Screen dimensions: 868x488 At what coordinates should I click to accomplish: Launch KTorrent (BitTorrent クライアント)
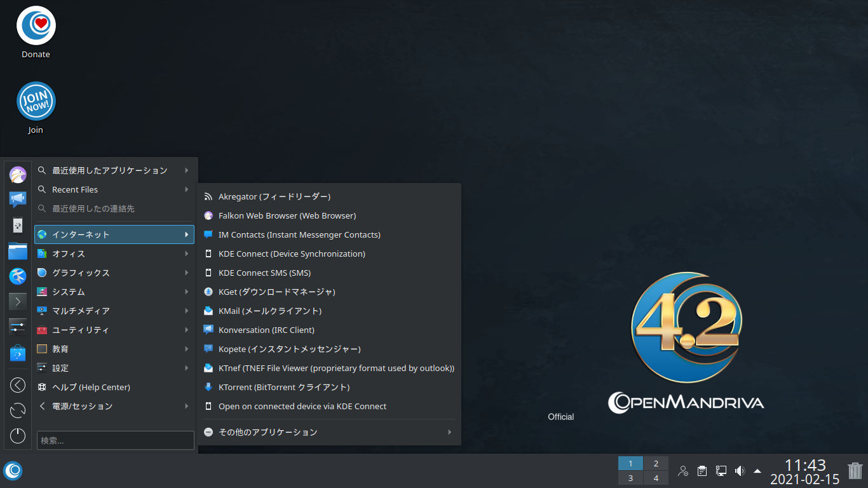(x=329, y=387)
